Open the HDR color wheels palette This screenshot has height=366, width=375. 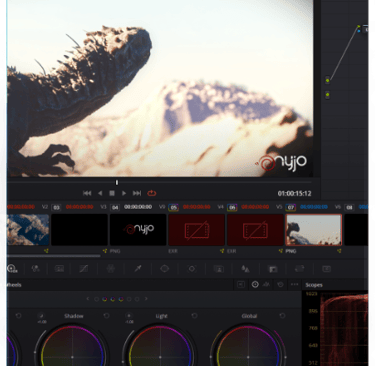click(x=12, y=269)
